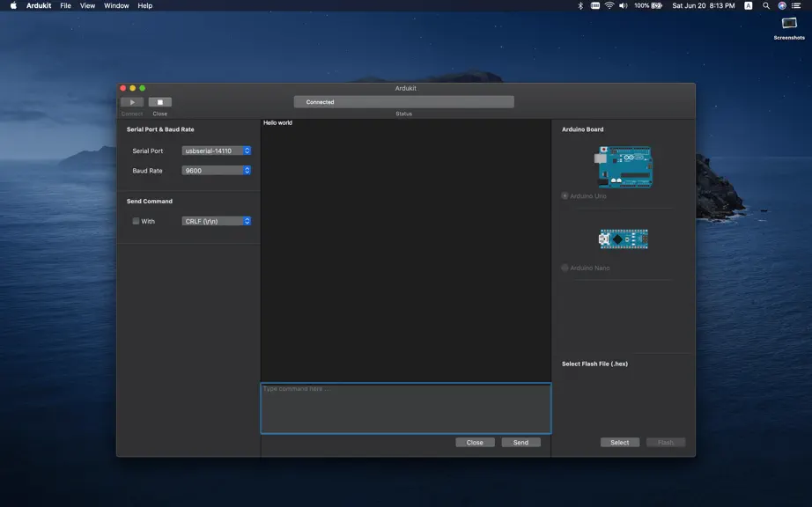This screenshot has width=812, height=507.
Task: Open the Ardukit app menu
Action: point(39,5)
